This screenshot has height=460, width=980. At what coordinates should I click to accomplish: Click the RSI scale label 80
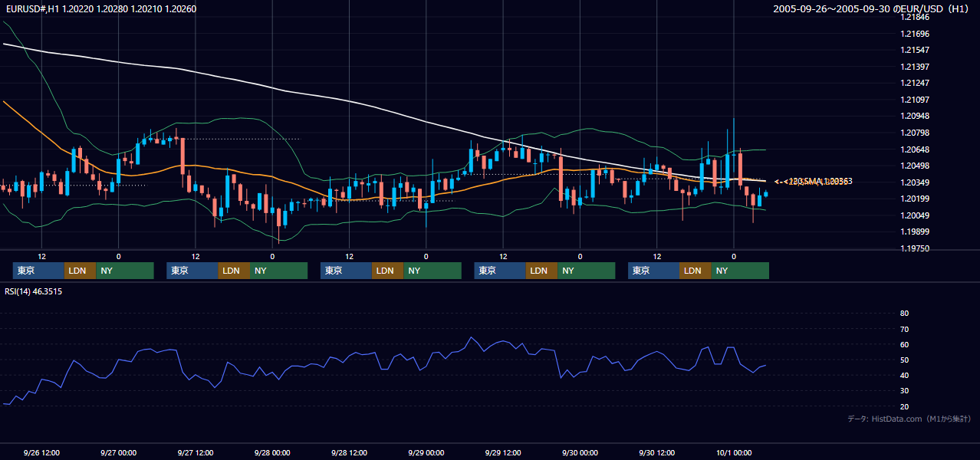click(904, 314)
